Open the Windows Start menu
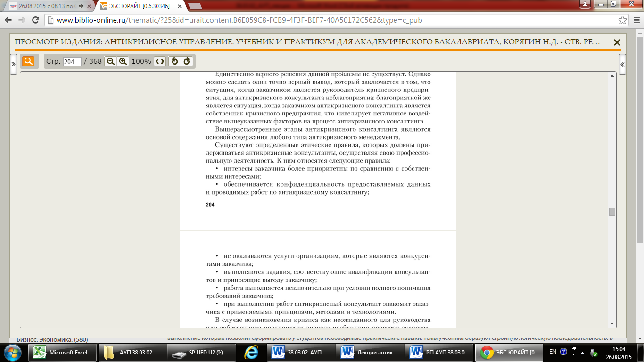This screenshot has height=362, width=644. [13, 353]
